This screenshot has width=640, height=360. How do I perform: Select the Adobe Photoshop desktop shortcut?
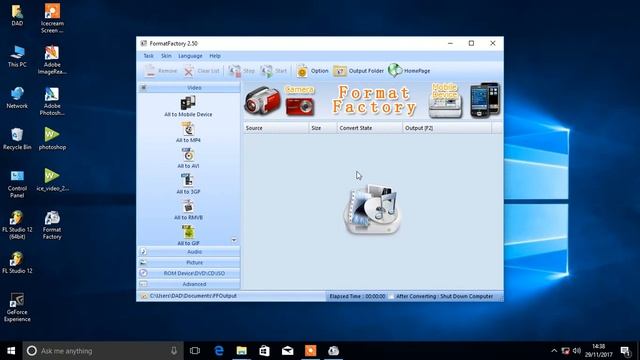[x=52, y=101]
